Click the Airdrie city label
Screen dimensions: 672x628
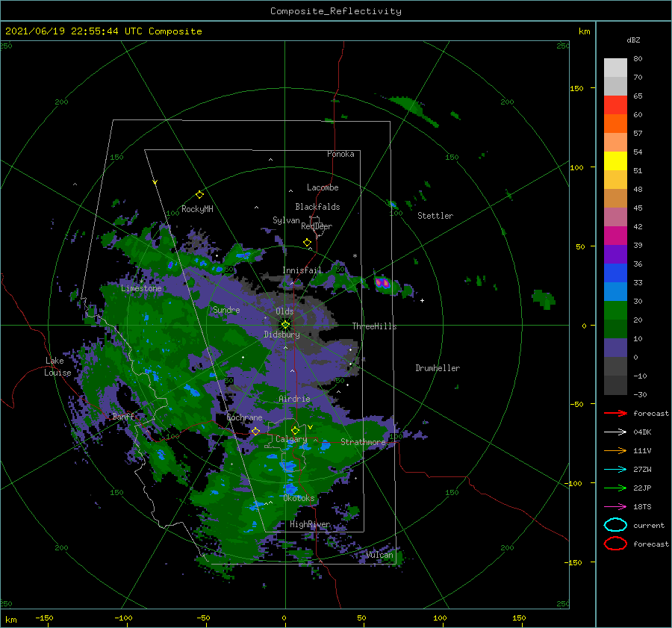click(294, 399)
